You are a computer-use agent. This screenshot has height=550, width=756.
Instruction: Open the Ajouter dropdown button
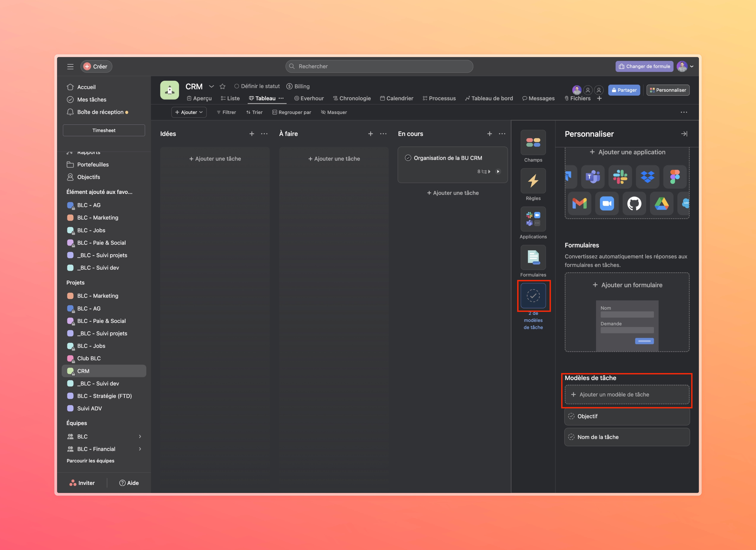point(189,113)
